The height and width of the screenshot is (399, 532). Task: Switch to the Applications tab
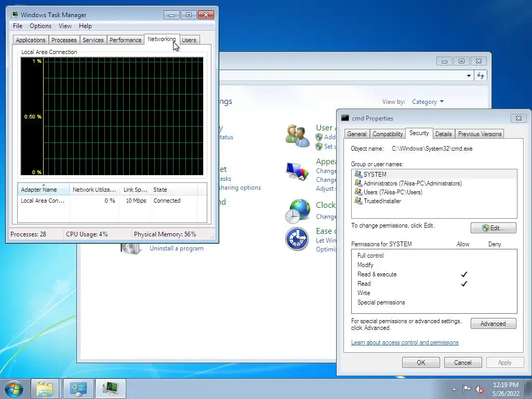click(x=31, y=40)
